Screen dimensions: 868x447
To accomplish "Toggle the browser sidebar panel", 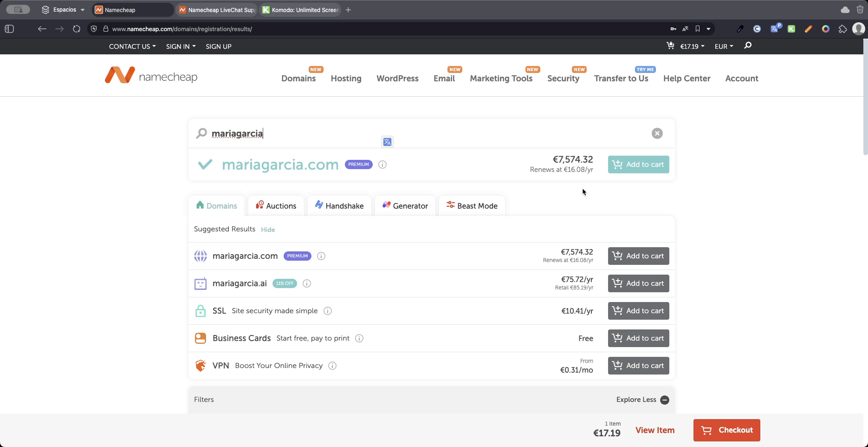I will (9, 29).
